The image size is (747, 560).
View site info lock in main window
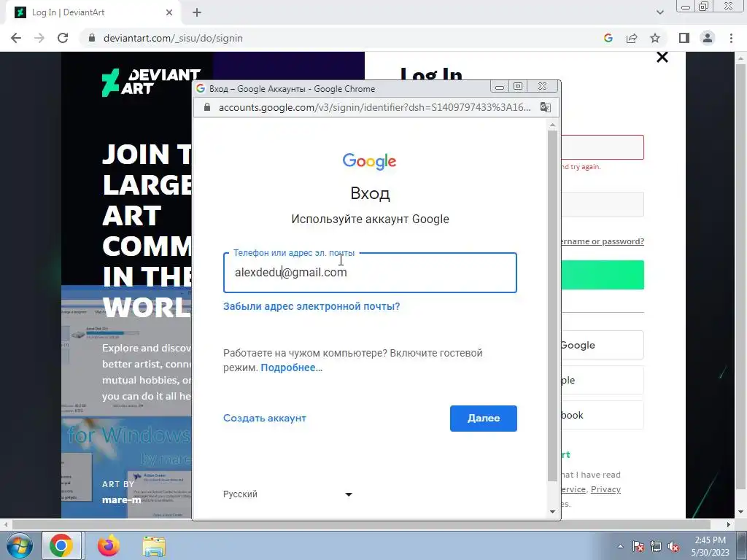click(92, 38)
